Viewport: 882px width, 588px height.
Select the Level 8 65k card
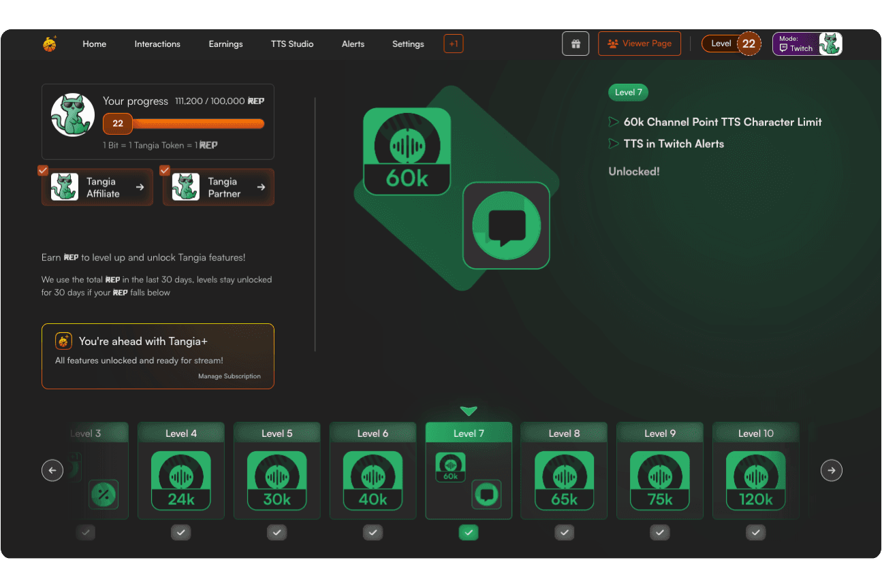click(564, 471)
